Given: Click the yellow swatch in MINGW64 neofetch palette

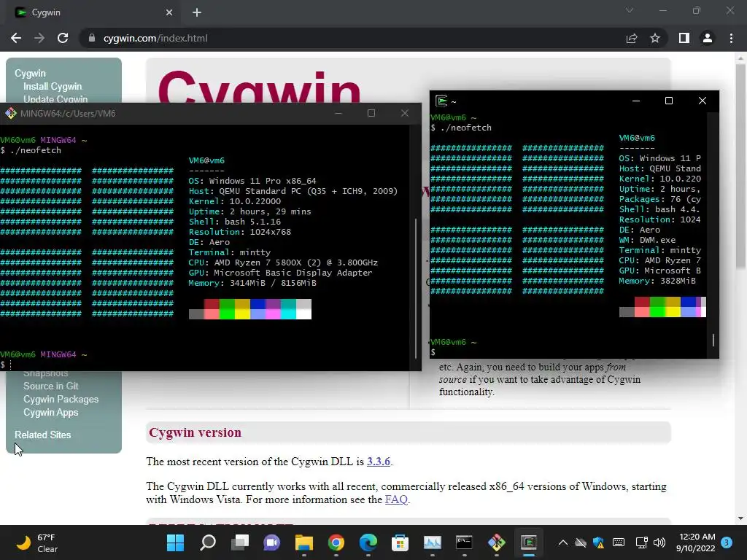Looking at the screenshot, I should [242, 314].
